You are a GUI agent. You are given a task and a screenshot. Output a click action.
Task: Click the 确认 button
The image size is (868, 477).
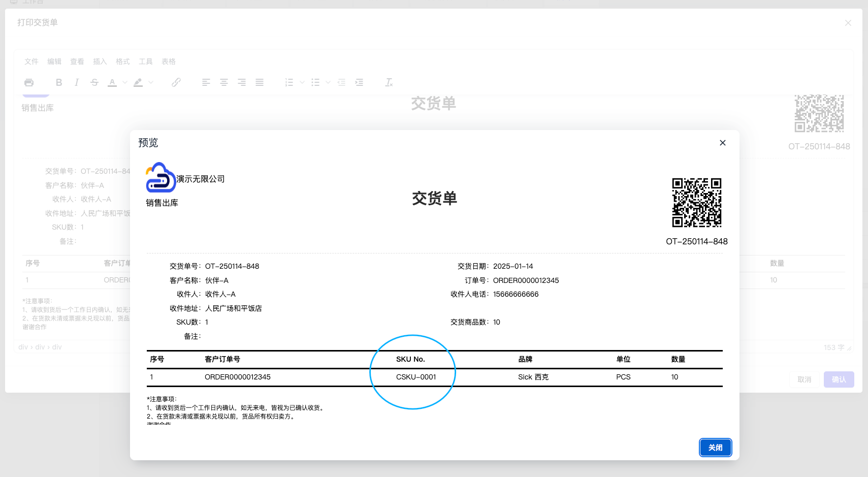(x=839, y=379)
